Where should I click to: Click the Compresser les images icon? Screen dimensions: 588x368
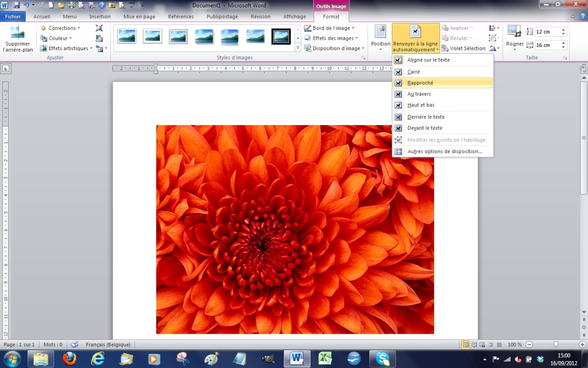(99, 28)
